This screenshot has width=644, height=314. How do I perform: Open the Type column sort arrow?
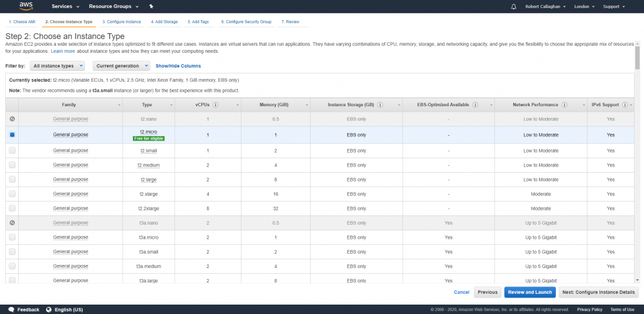[171, 105]
